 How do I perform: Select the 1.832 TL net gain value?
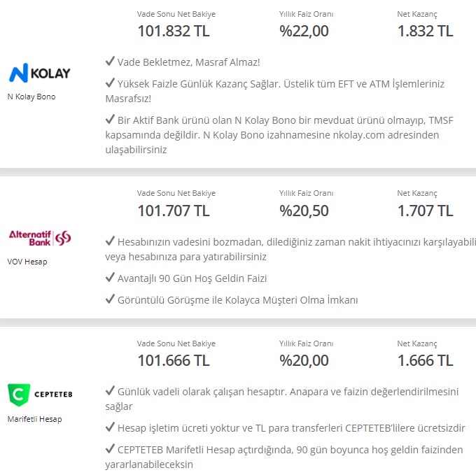426,31
